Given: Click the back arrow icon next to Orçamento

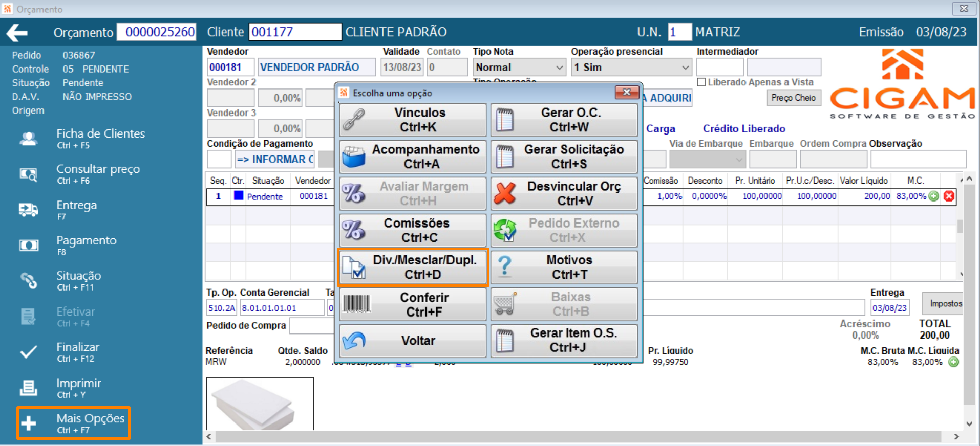Looking at the screenshot, I should [x=17, y=33].
